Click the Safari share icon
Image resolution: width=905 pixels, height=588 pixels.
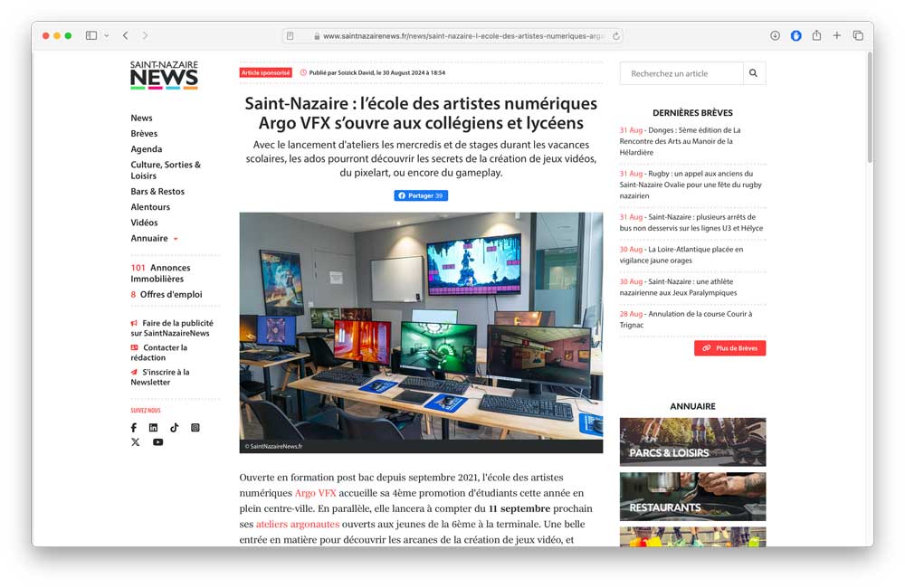816,36
